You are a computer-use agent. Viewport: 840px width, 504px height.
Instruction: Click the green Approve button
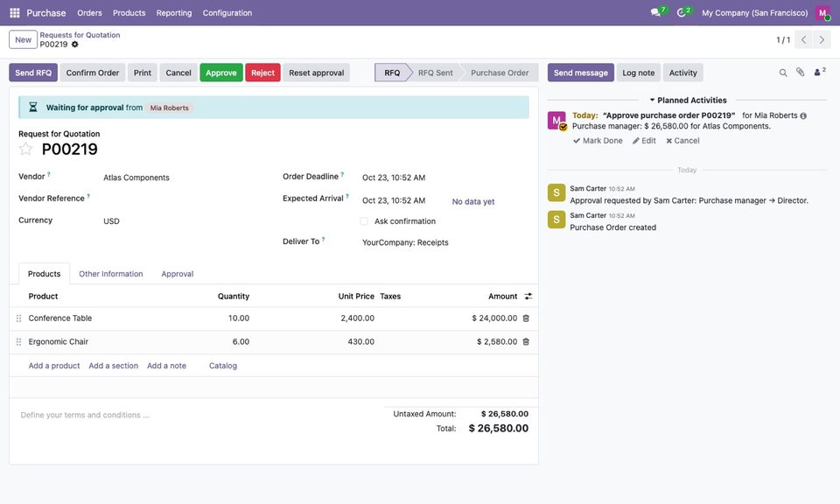click(x=221, y=73)
